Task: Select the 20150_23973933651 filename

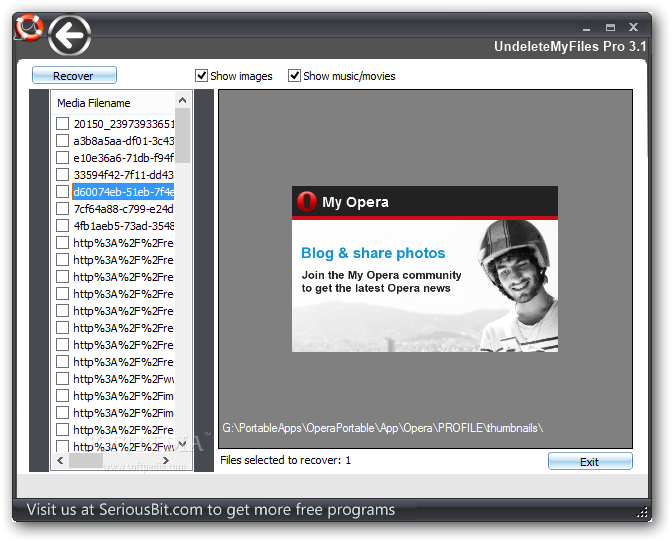Action: click(123, 124)
